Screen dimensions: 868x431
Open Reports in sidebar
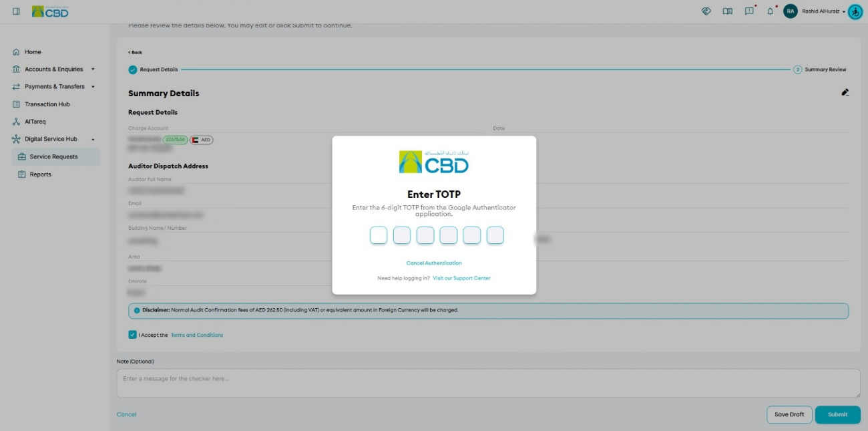[35, 174]
